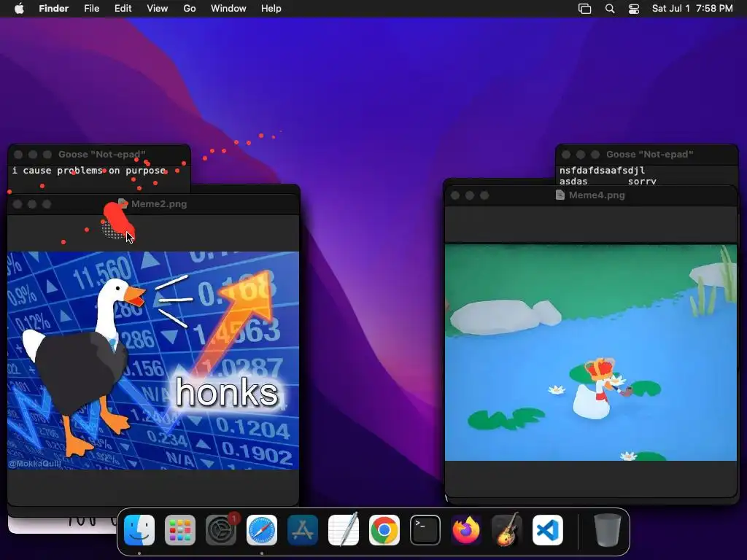Open the App Store dock icon
This screenshot has width=747, height=560.
[x=303, y=530]
